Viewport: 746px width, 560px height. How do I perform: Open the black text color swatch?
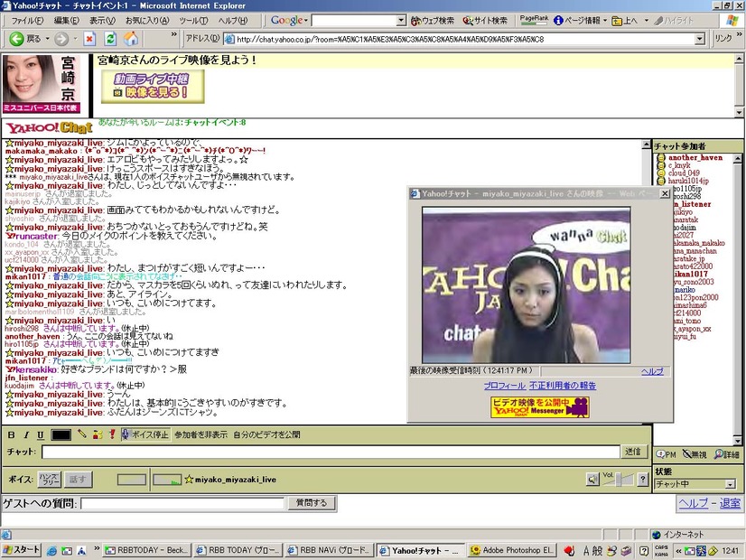[61, 434]
